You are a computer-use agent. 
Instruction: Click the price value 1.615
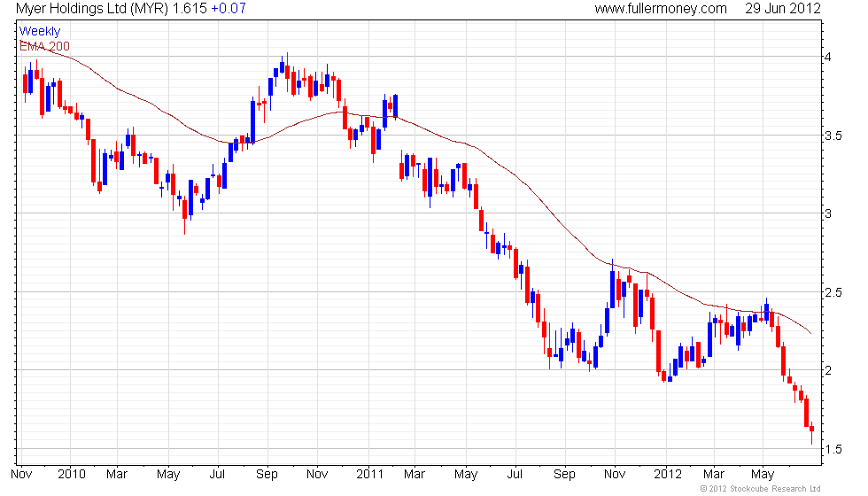[190, 8]
